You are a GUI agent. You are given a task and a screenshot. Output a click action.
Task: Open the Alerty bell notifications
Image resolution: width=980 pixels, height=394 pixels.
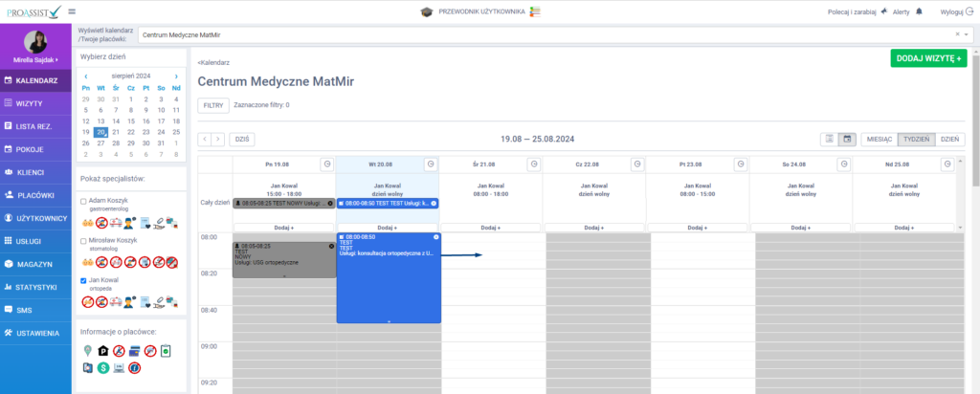919,11
